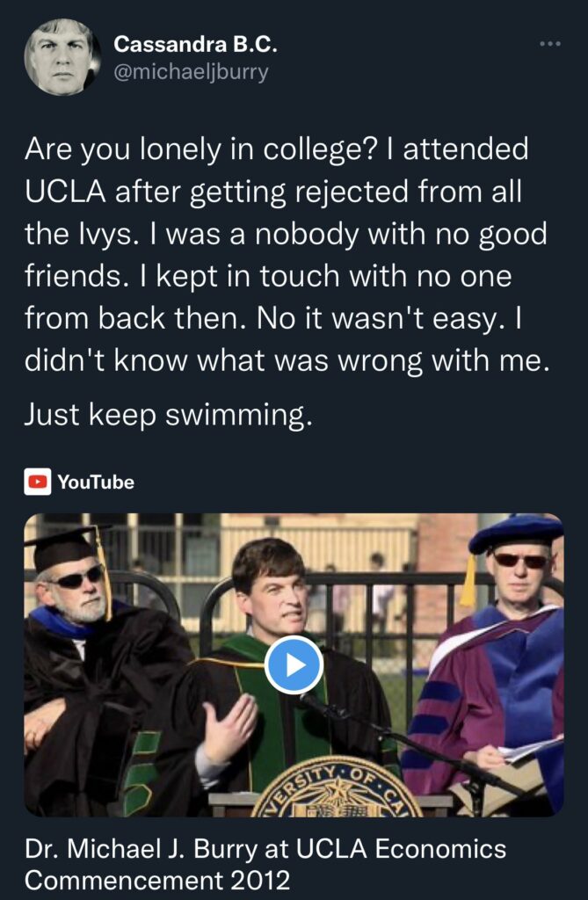Open the tweet's three-dot more options menu
Screen dimensions: 588x900
[x=550, y=44]
